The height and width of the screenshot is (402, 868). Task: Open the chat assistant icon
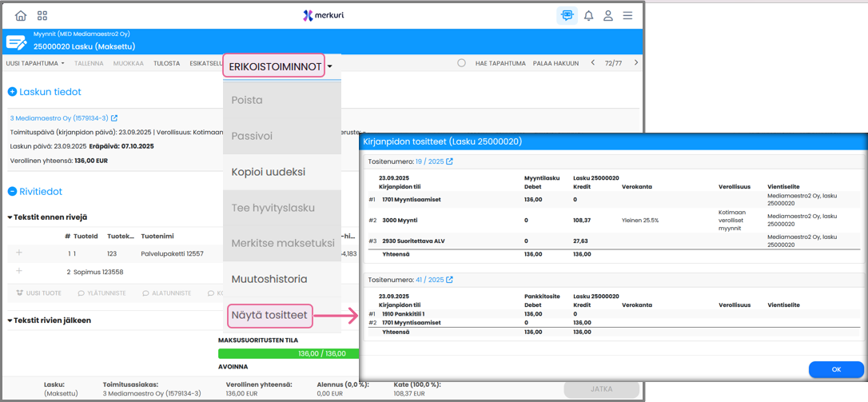[567, 15]
